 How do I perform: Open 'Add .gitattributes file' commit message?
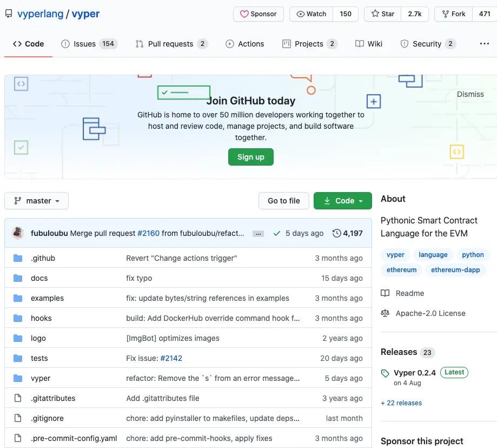[x=163, y=398]
